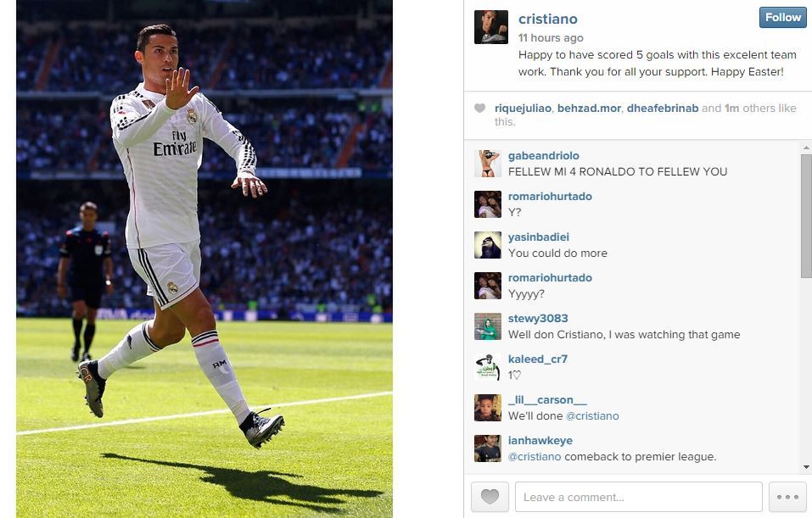Click the heart like button beside the comment field
Viewport: 812px width, 518px height.
click(x=490, y=497)
